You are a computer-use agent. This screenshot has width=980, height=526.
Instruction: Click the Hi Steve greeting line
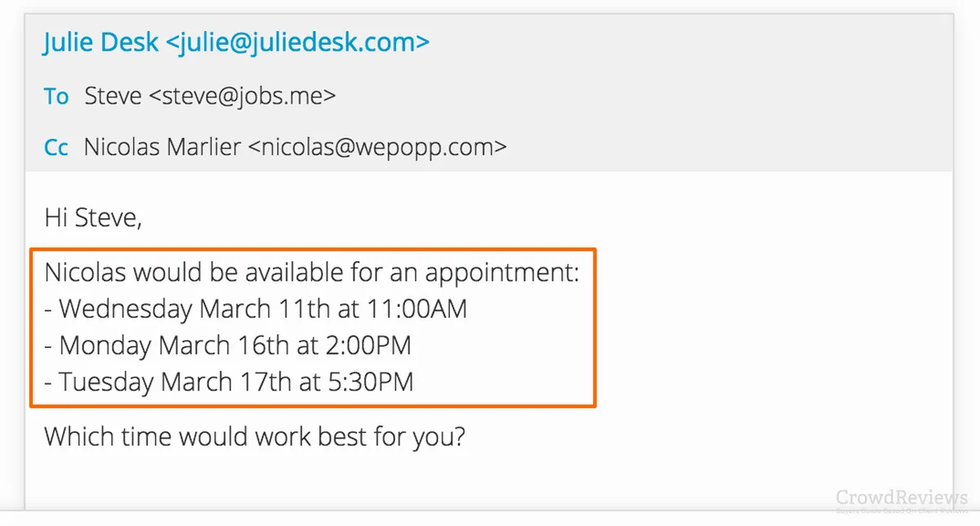coord(93,218)
